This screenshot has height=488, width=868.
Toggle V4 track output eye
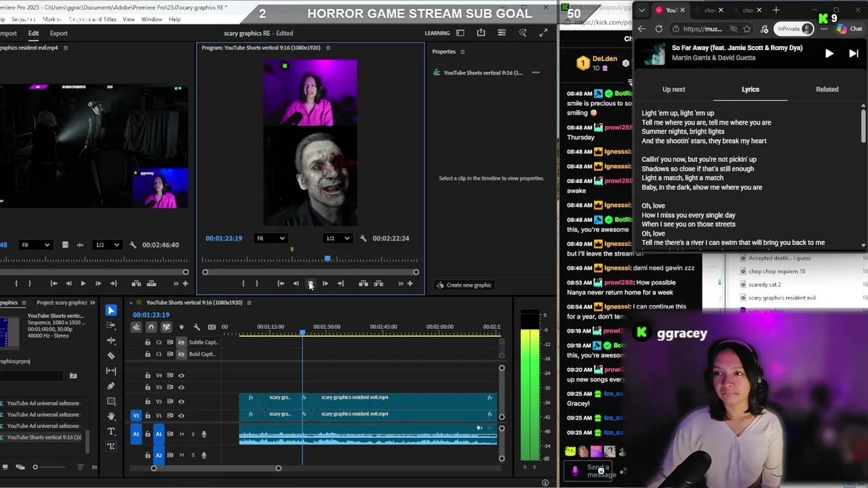pyautogui.click(x=181, y=375)
